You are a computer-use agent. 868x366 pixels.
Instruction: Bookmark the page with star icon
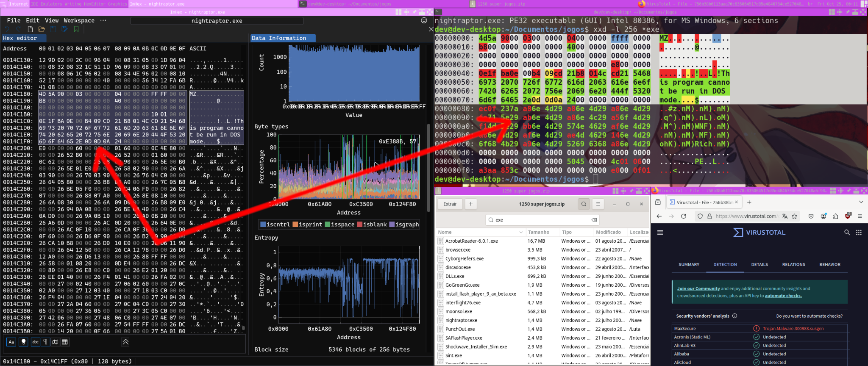794,216
